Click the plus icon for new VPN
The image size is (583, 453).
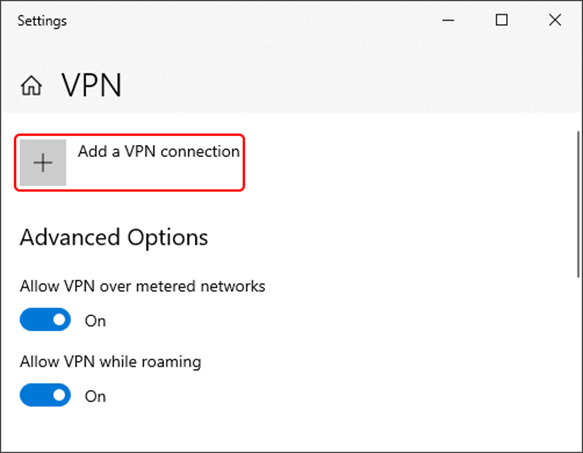43,163
